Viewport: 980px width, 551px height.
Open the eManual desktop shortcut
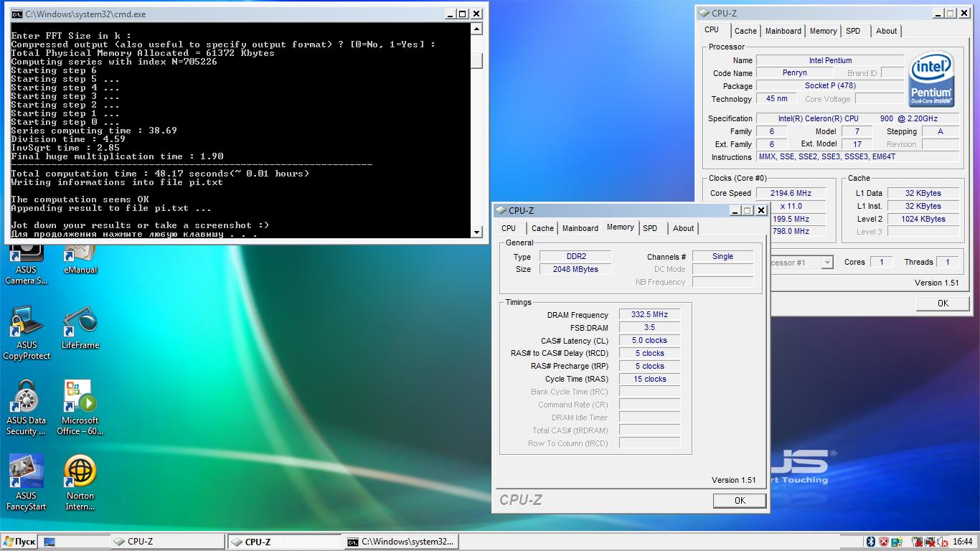(80, 260)
